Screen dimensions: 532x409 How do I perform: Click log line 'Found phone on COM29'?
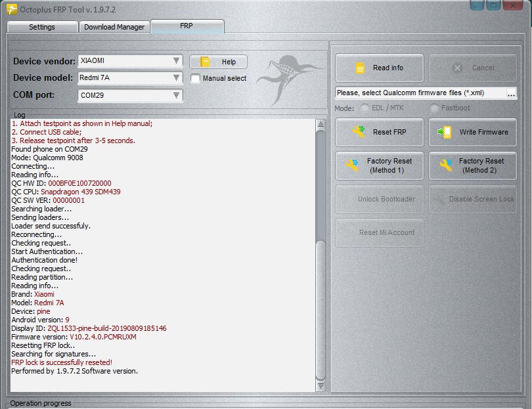(49, 149)
